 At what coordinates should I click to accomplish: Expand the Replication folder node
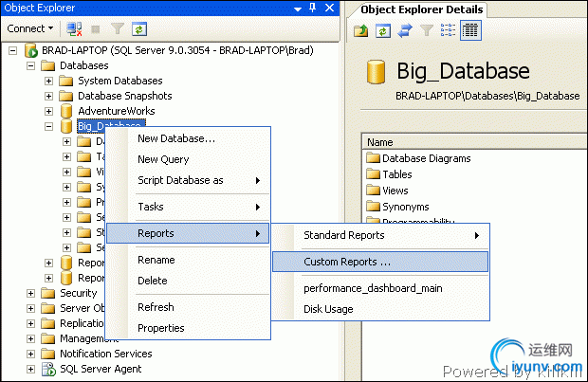(x=30, y=324)
